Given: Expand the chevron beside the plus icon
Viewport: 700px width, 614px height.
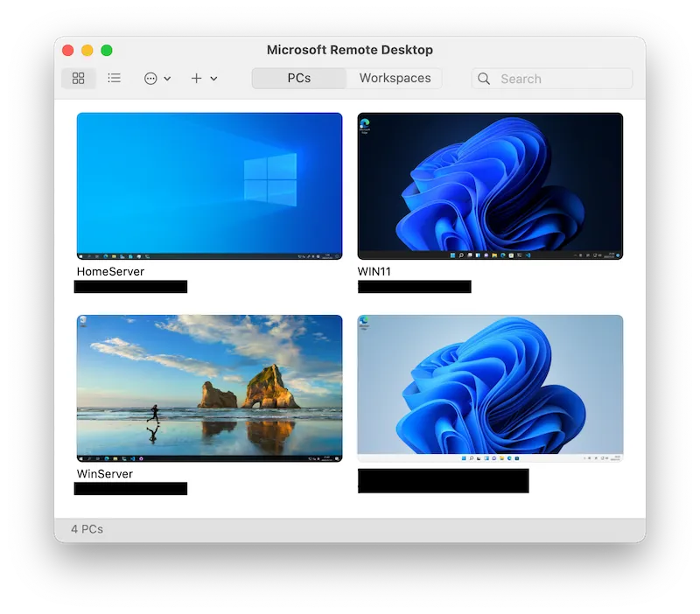Looking at the screenshot, I should pos(213,79).
